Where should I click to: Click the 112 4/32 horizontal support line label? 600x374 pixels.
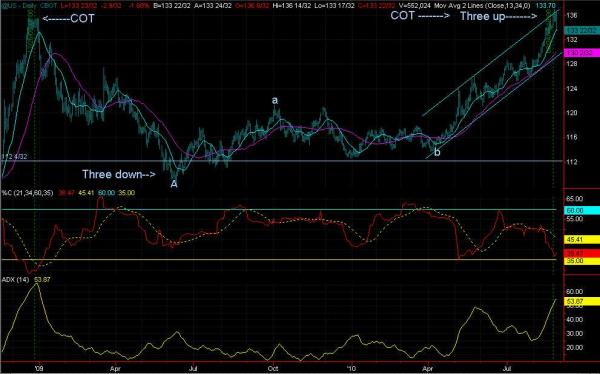(x=14, y=157)
